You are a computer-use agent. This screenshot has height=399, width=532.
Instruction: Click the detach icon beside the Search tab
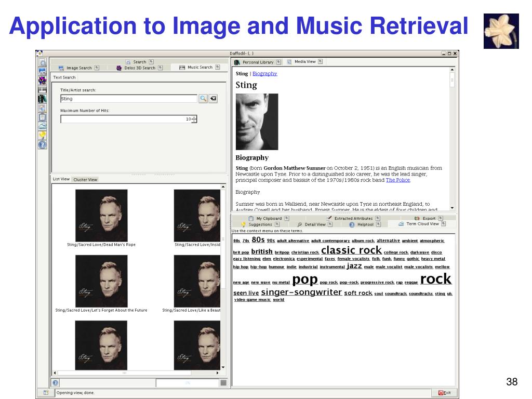[151, 62]
